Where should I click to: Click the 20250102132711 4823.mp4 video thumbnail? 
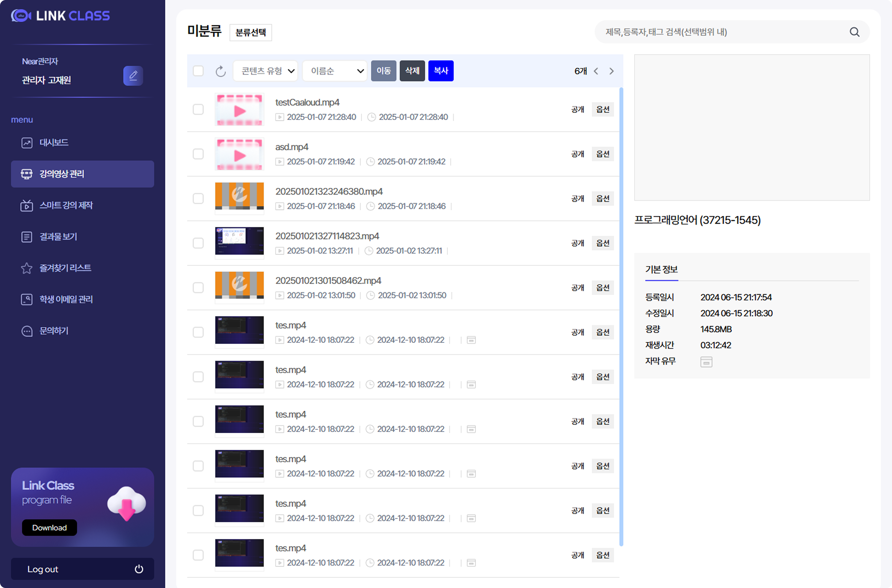[239, 241]
